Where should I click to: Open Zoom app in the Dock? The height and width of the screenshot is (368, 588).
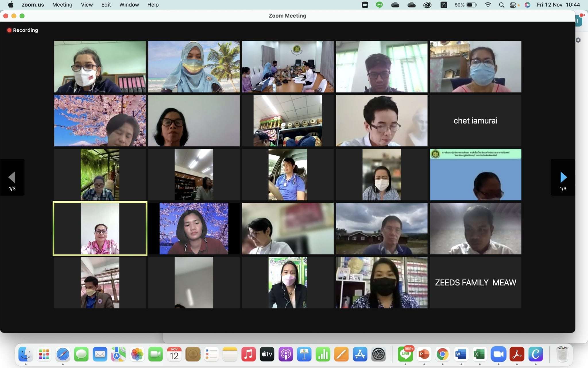pyautogui.click(x=498, y=354)
